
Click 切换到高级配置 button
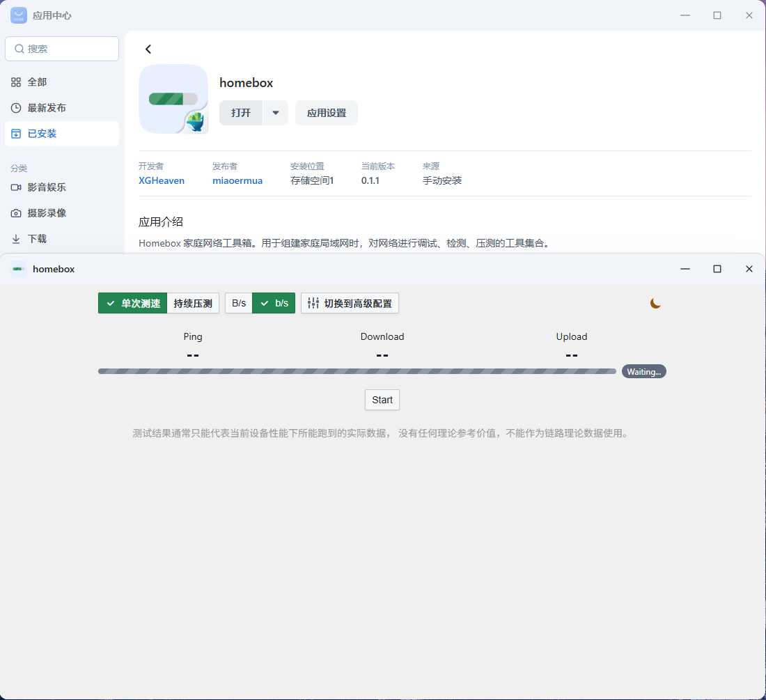coord(350,304)
